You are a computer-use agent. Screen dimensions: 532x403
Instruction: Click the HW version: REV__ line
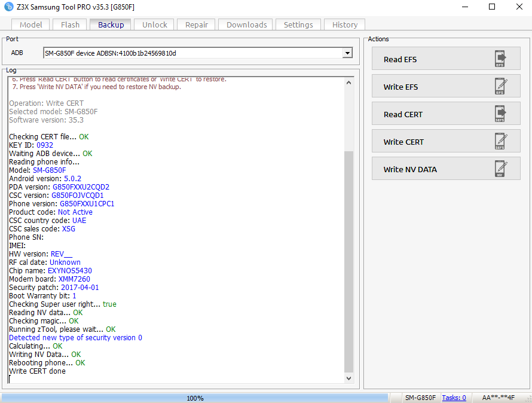coord(41,254)
